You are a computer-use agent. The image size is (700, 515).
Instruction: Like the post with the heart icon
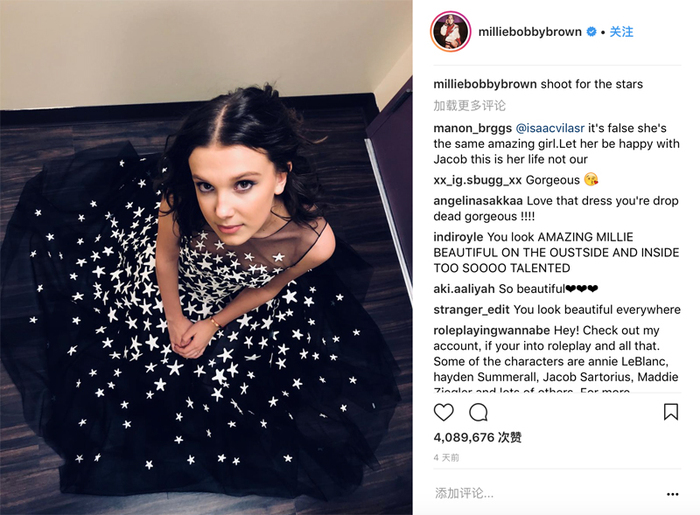pos(444,412)
